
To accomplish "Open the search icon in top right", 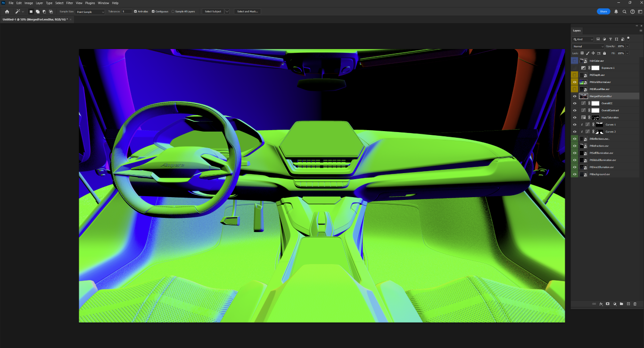I will 624,11.
